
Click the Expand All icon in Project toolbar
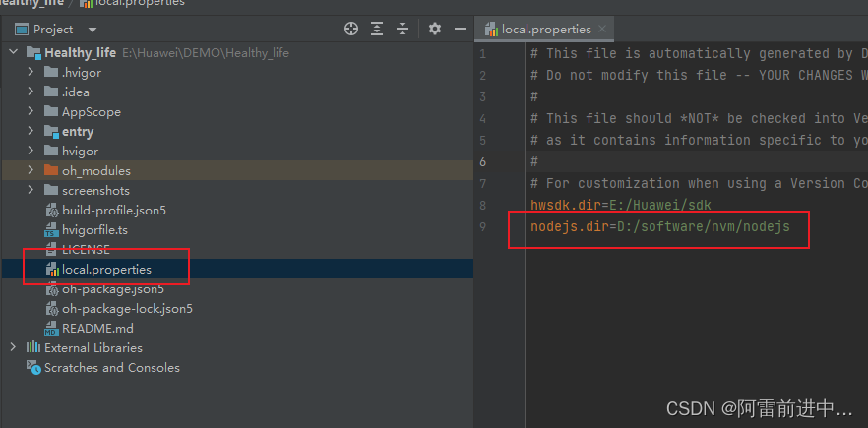click(377, 29)
